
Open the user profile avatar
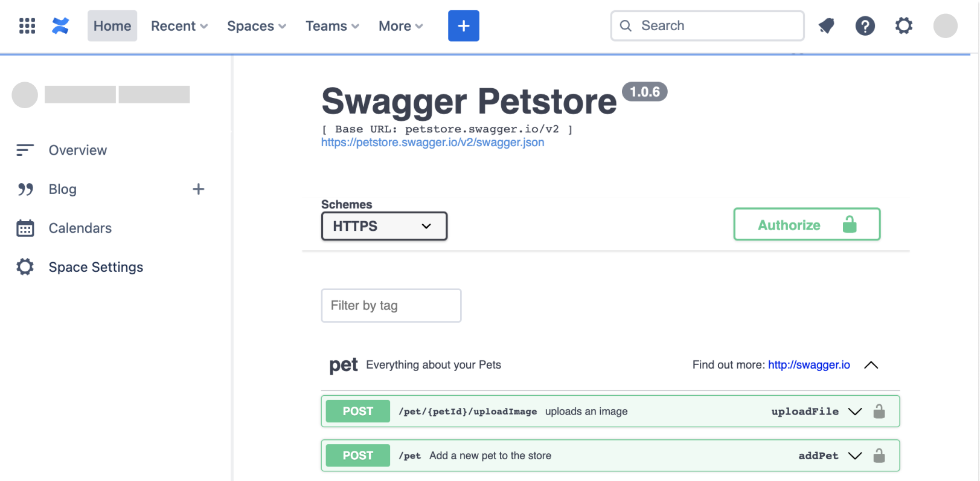945,26
